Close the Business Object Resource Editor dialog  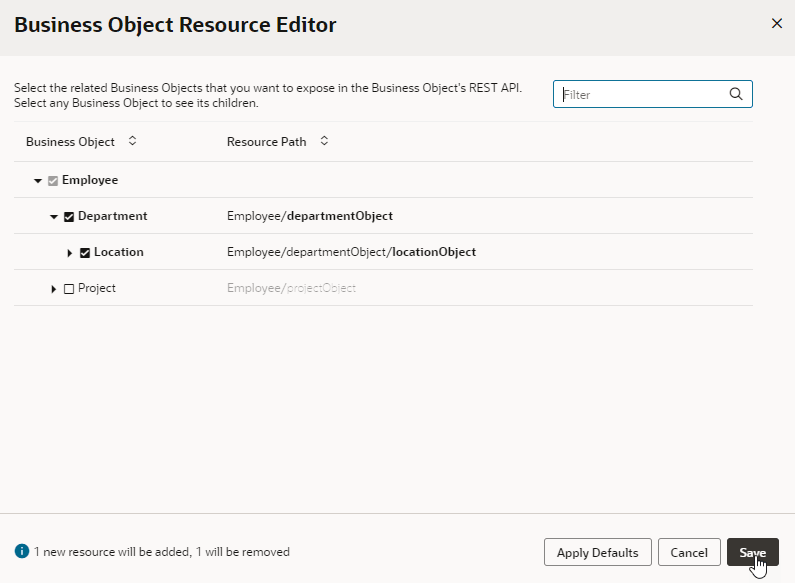[777, 24]
